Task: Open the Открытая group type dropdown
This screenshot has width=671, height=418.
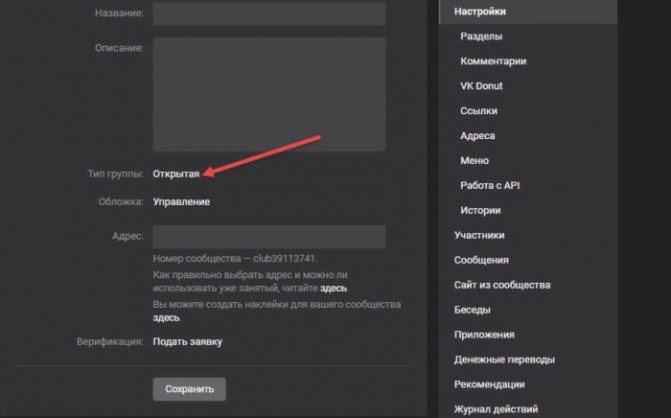Action: tap(176, 174)
